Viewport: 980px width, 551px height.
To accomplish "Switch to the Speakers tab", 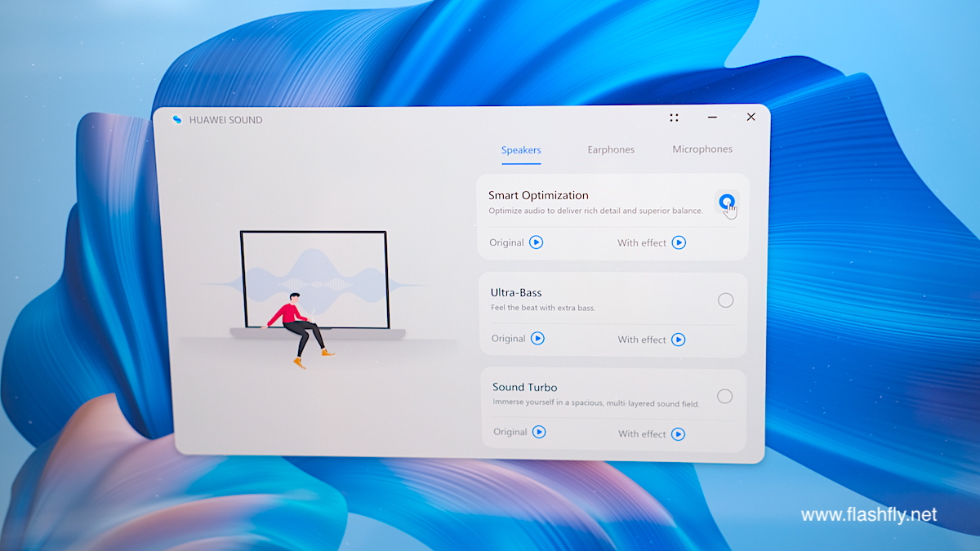I will click(x=521, y=150).
